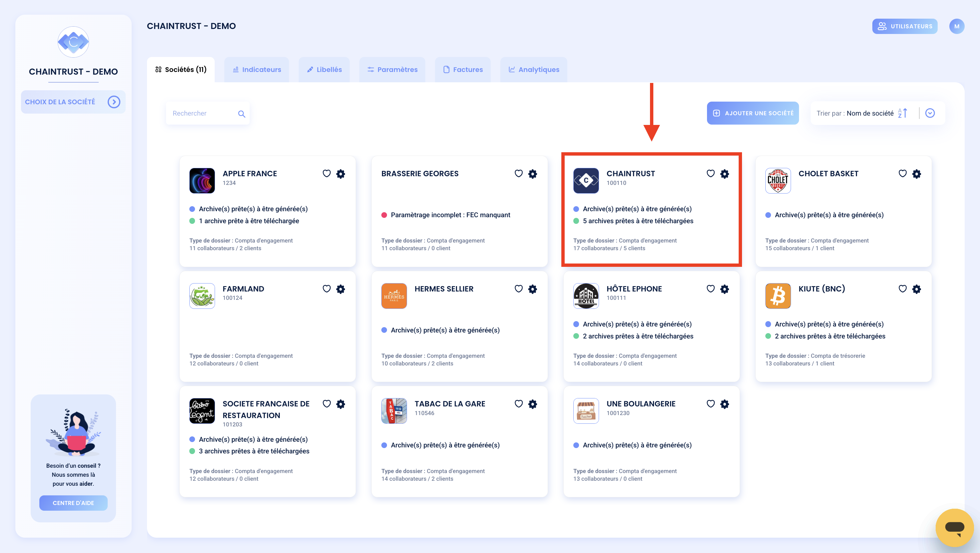
Task: Click the CHOLET BASKET logo
Action: 778,181
